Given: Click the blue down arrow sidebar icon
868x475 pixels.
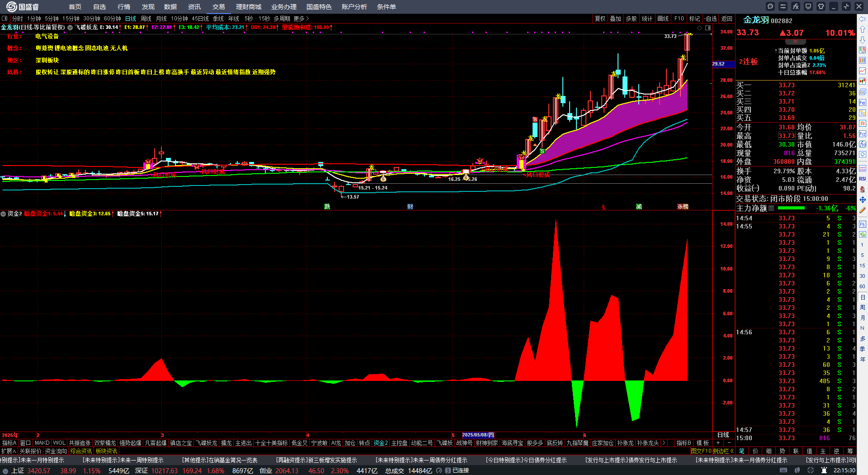Looking at the screenshot, I should click(x=863, y=40).
